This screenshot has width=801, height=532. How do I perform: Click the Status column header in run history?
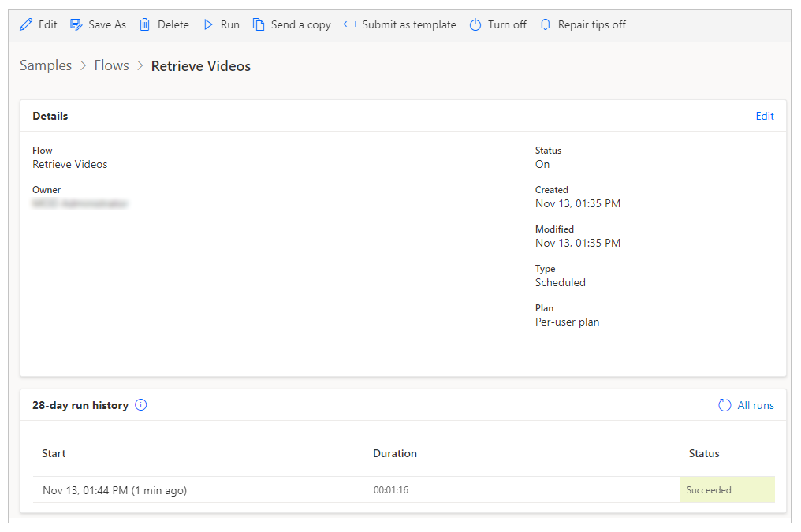[704, 453]
